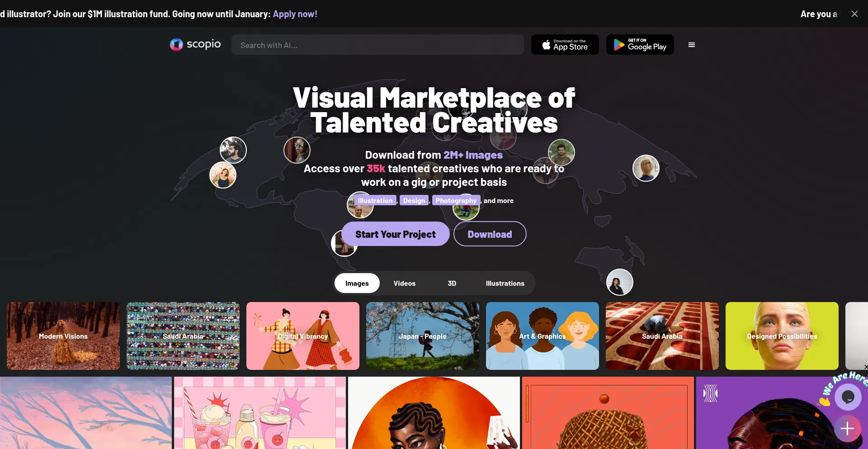
Task: Click the purple plus floating button
Action: 847,428
